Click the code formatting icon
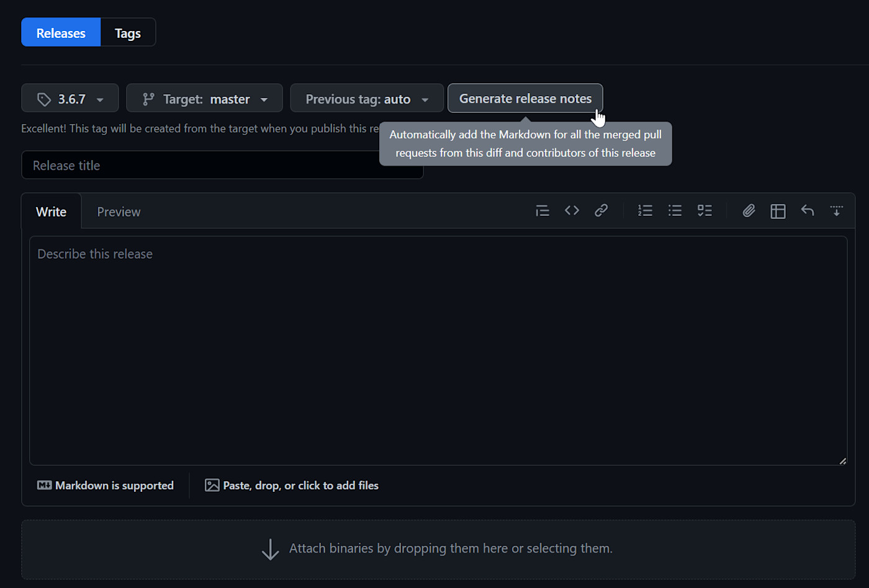 pyautogui.click(x=572, y=211)
